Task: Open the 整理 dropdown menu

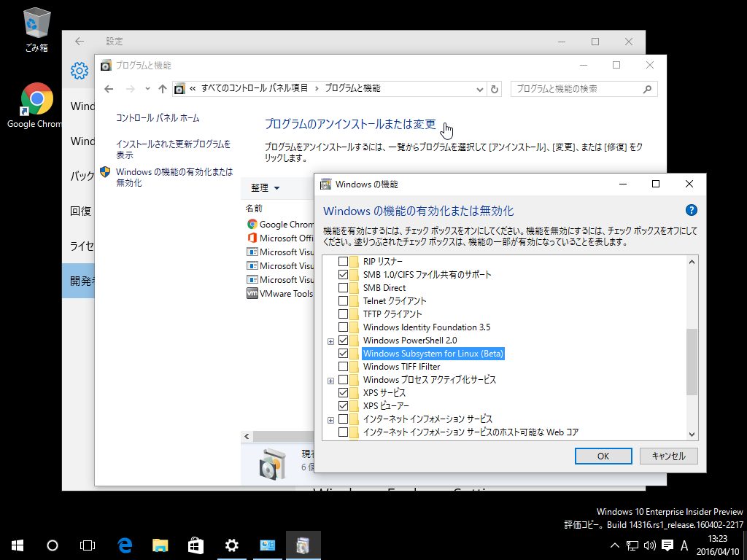Action: coord(266,188)
